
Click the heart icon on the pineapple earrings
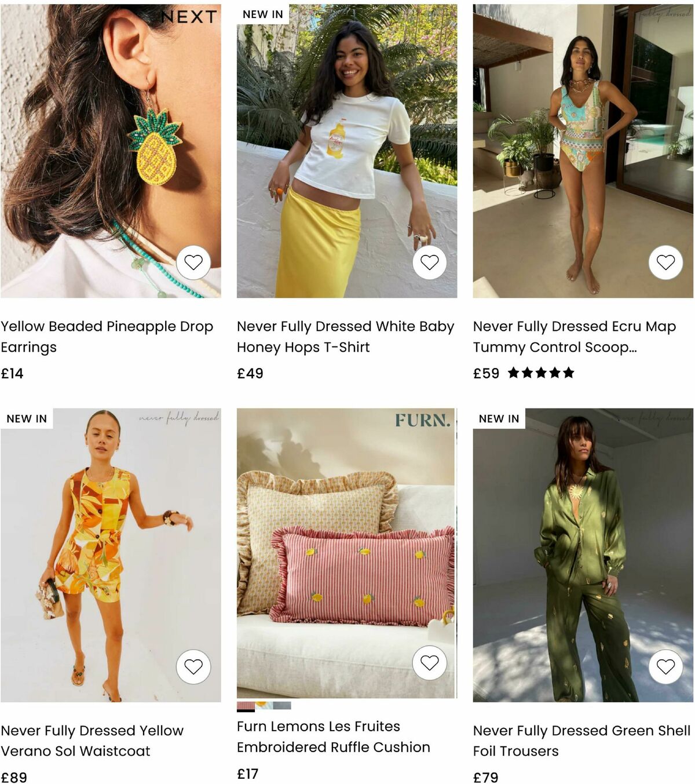click(x=194, y=262)
